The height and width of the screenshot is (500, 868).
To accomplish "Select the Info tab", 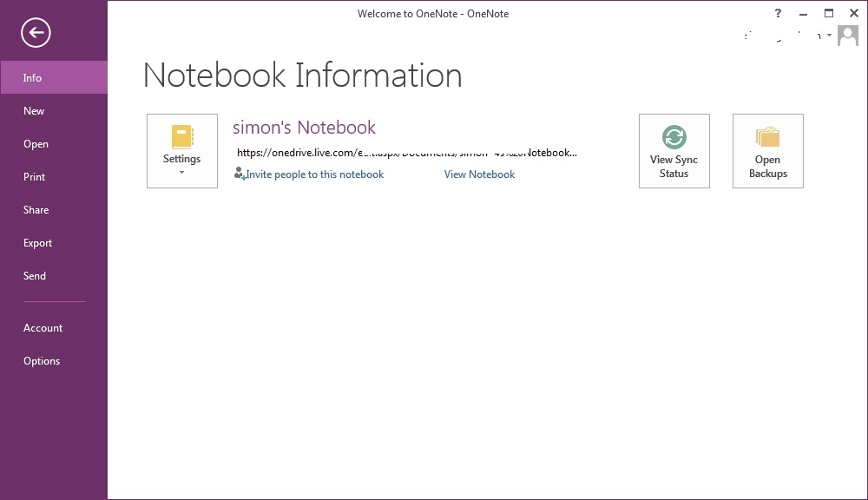I will (x=54, y=77).
